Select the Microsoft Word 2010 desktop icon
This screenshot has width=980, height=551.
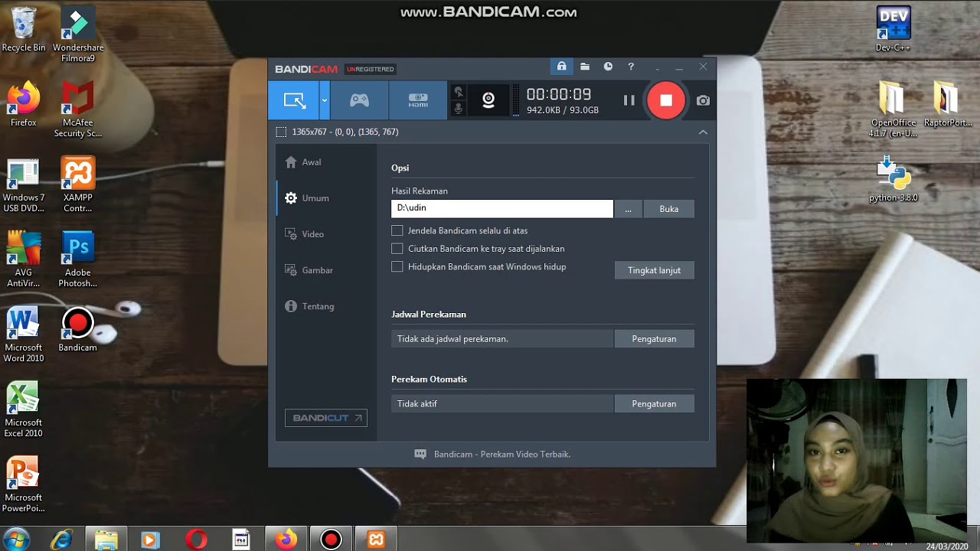pyautogui.click(x=24, y=334)
